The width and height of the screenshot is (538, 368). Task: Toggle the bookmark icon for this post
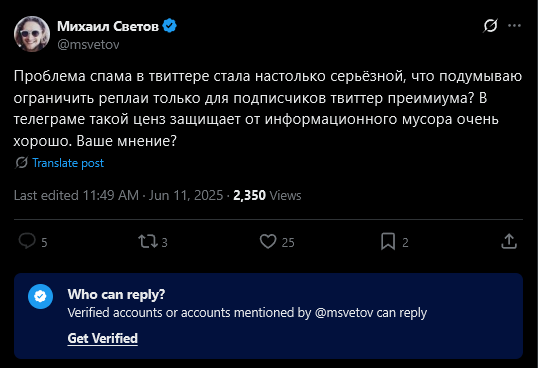[388, 241]
